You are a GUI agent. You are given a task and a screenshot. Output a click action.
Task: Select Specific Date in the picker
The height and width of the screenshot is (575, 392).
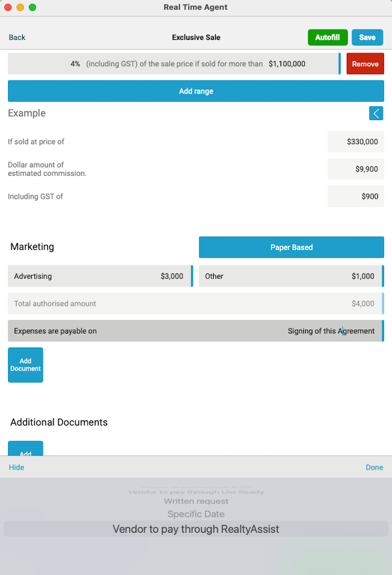coord(195,514)
